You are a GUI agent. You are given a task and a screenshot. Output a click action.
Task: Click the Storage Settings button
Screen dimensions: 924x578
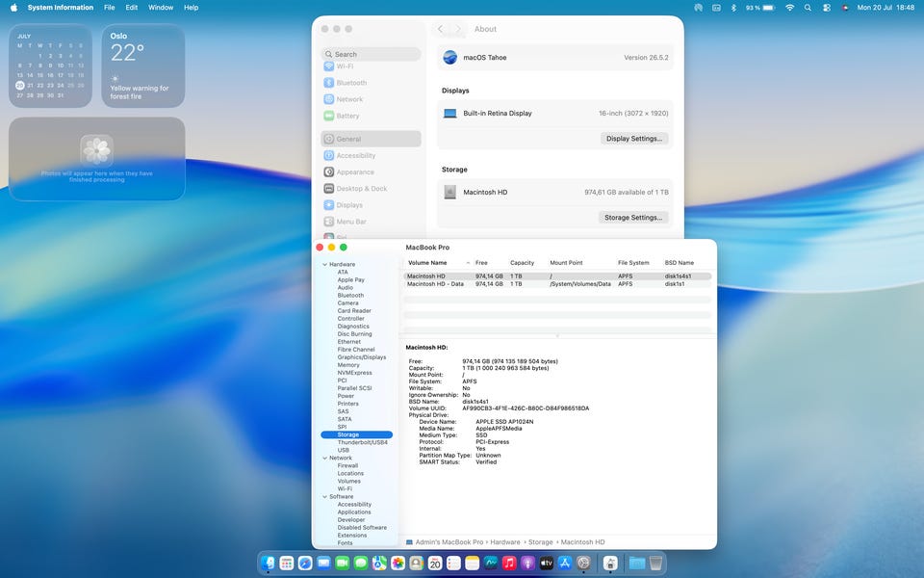633,218
